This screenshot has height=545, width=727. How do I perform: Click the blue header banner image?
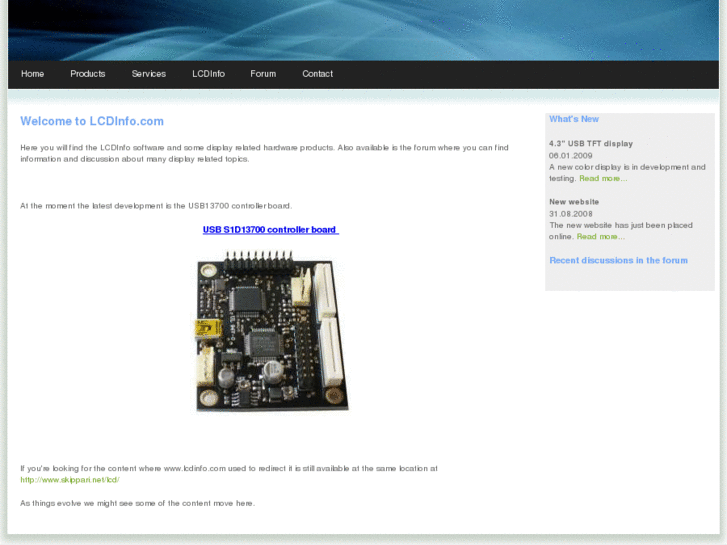click(x=364, y=30)
